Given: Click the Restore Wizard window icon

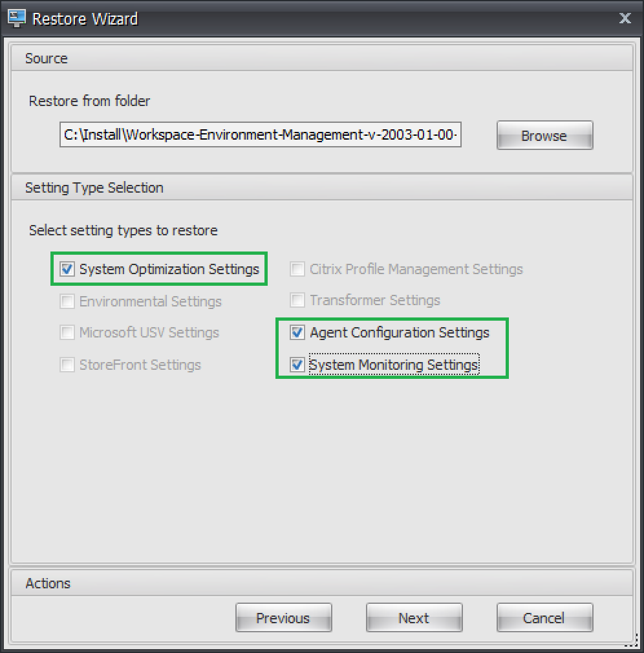Looking at the screenshot, I should [16, 18].
